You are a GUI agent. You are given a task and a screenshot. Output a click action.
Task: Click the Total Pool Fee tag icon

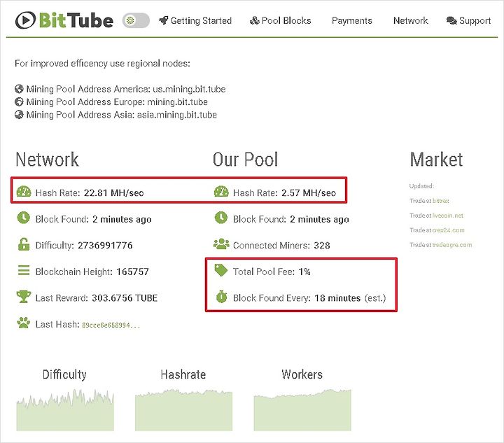[221, 270]
